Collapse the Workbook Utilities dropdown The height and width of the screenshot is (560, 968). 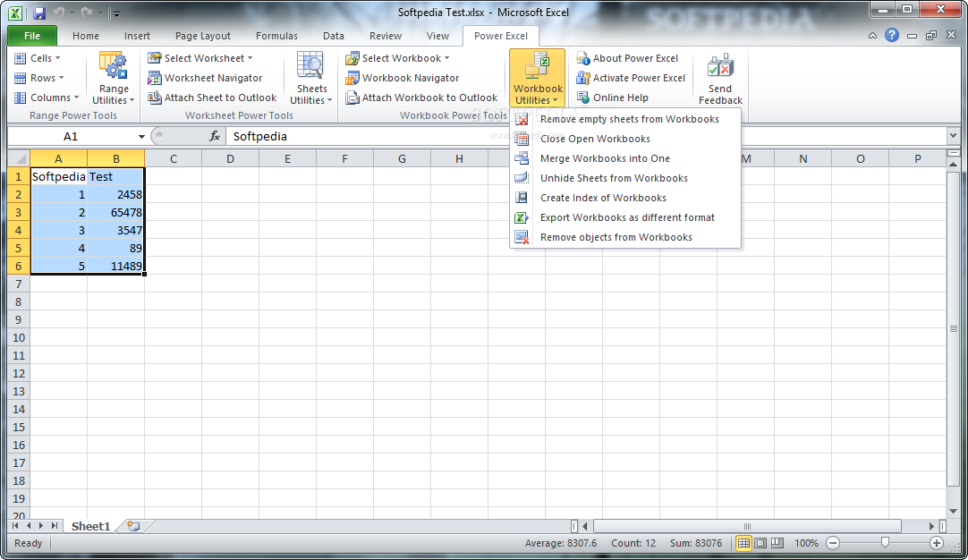[x=537, y=78]
